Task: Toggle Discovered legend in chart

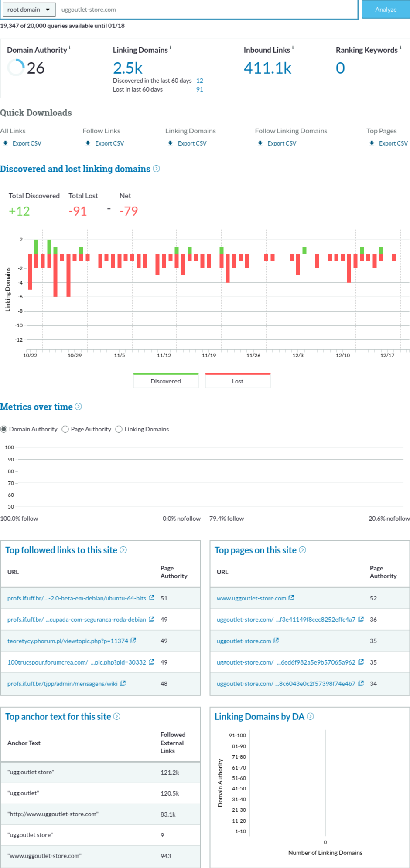Action: 166,381
